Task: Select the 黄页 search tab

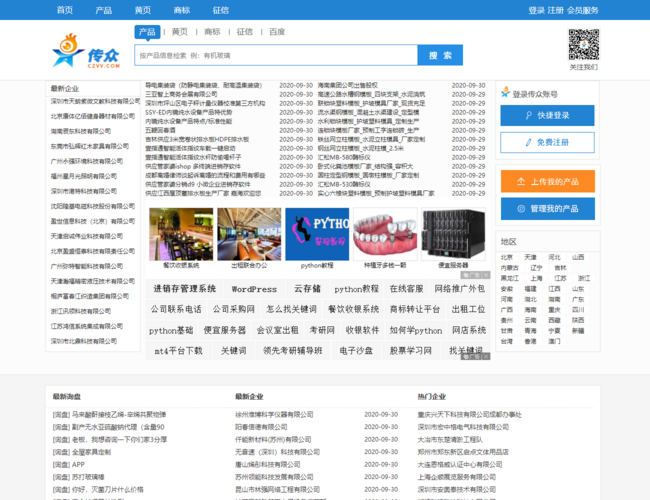Action: (x=179, y=32)
